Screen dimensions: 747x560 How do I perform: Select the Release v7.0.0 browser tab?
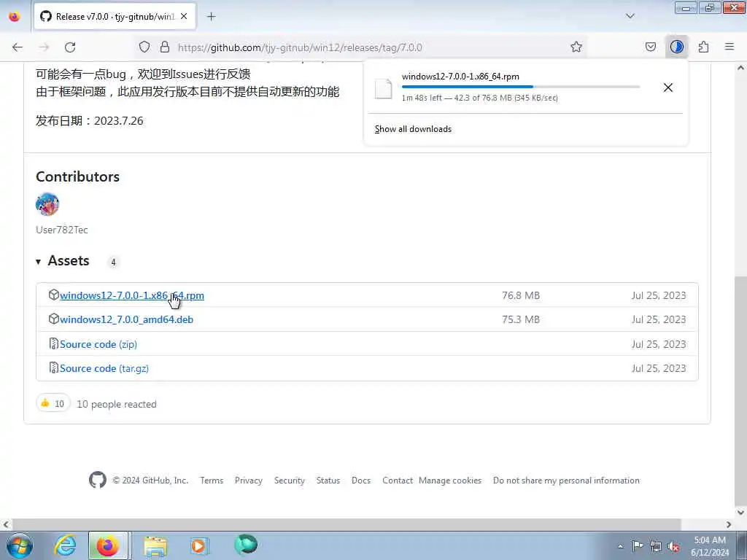[115, 17]
